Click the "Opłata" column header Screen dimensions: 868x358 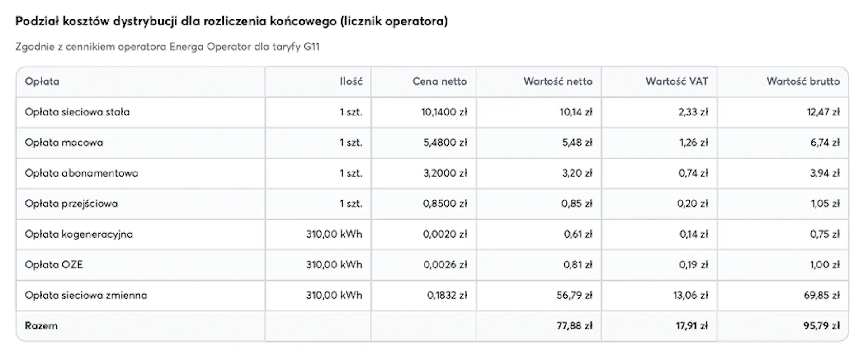[x=42, y=81]
